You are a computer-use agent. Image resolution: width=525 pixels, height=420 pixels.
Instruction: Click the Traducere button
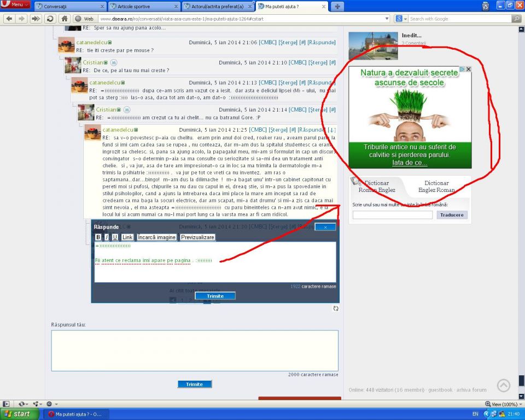[x=452, y=215]
